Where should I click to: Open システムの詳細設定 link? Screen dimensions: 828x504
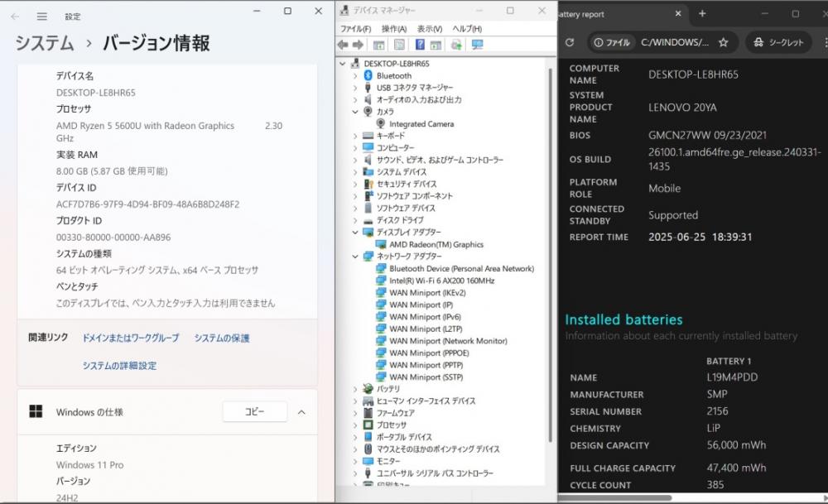pyautogui.click(x=119, y=365)
